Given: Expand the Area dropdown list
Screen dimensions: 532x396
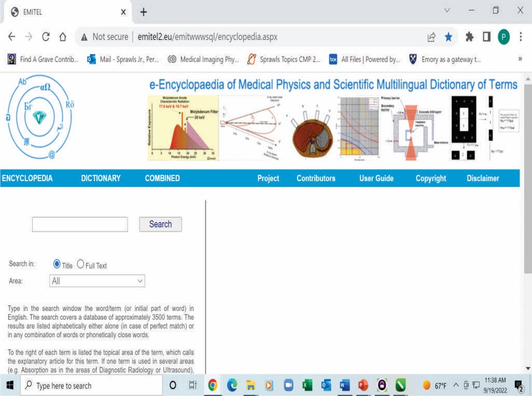Looking at the screenshot, I should tap(97, 281).
